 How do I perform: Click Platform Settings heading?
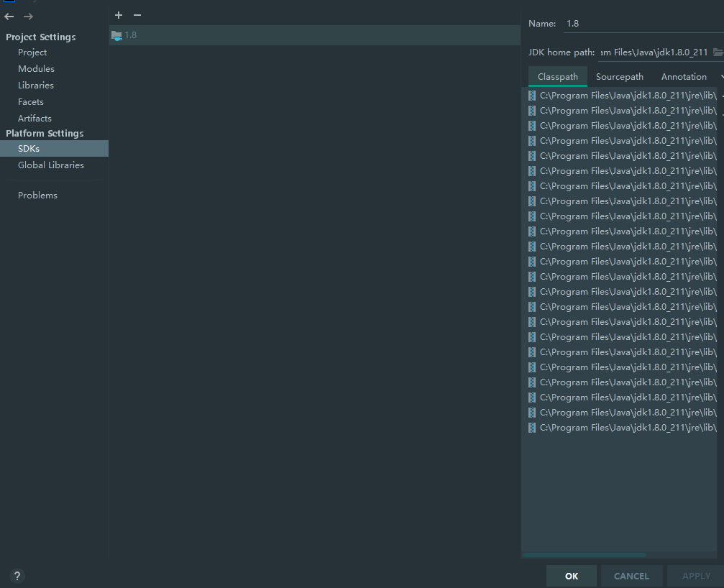pos(45,134)
